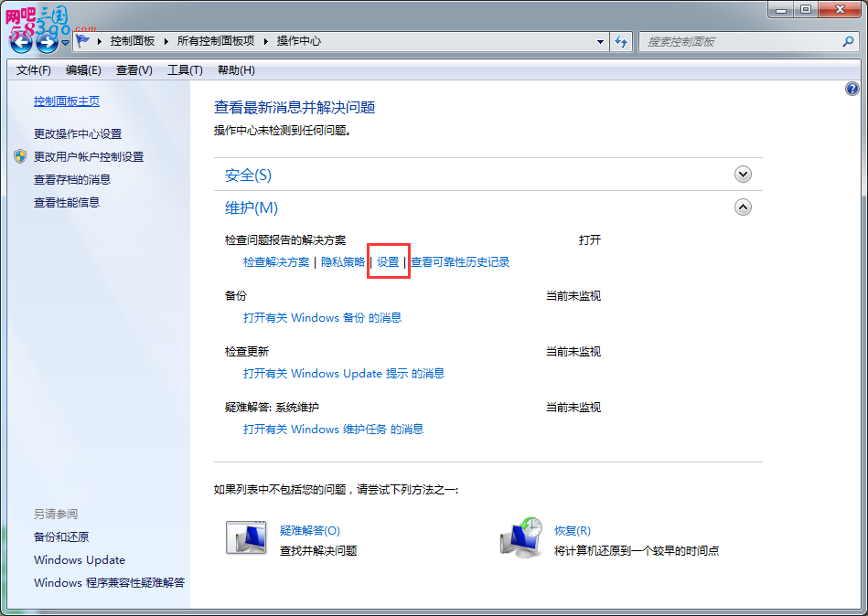
Task: Click 检查解决方案 link
Action: point(276,262)
